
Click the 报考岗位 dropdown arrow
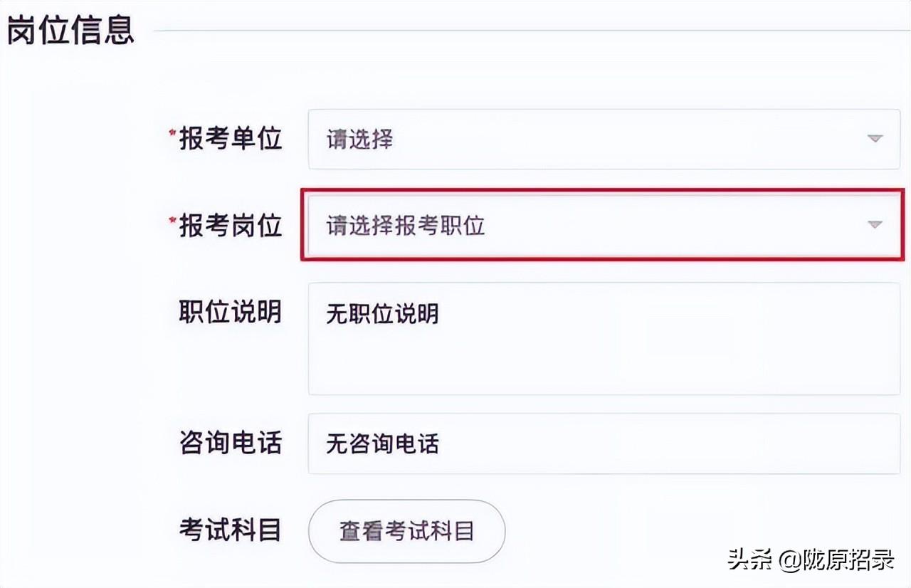[x=875, y=225]
